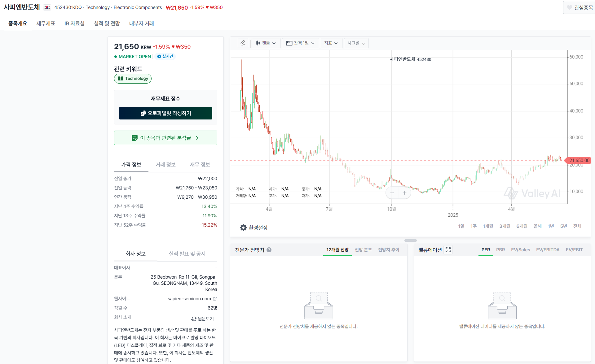
Task: Select the 회사 정보 tab
Action: click(x=135, y=254)
